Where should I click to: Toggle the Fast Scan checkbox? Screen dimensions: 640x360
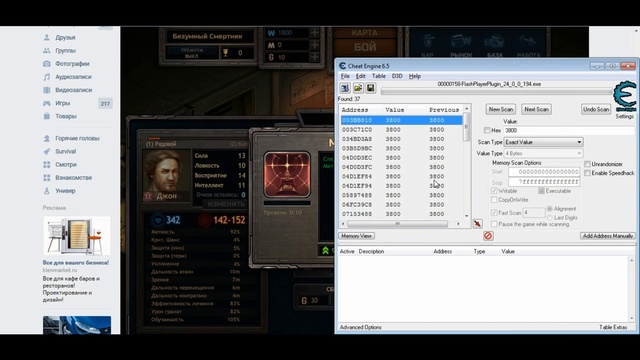(x=494, y=213)
